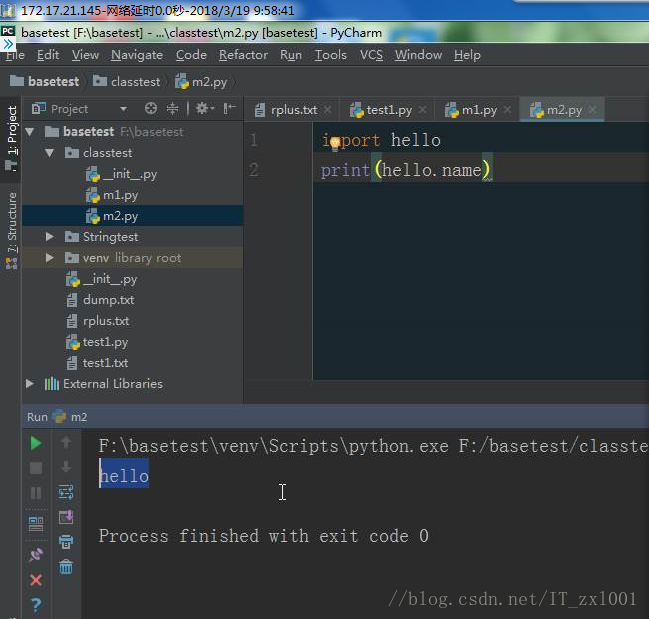
Task: Close Run panel with red X
Action: [36, 580]
